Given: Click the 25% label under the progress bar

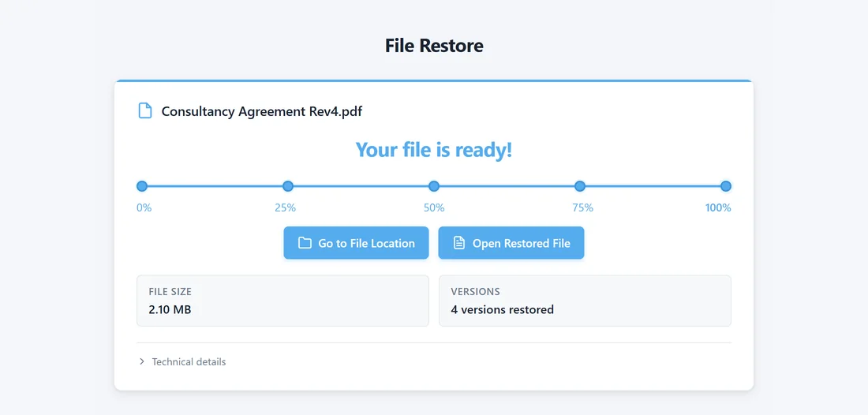Looking at the screenshot, I should [285, 208].
